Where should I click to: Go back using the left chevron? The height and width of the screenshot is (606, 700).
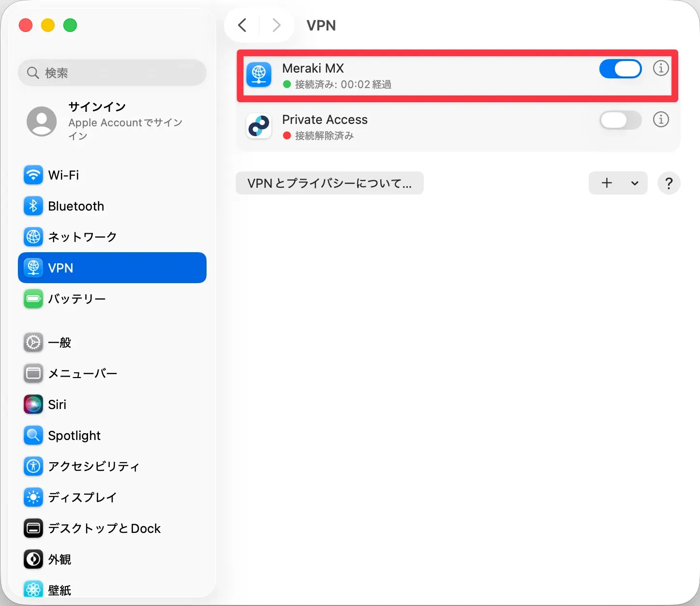(242, 25)
